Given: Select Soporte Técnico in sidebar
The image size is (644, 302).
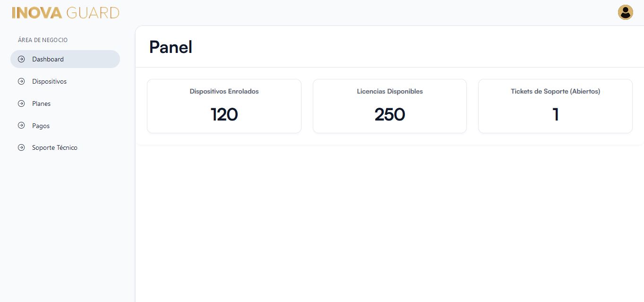Looking at the screenshot, I should coord(54,147).
